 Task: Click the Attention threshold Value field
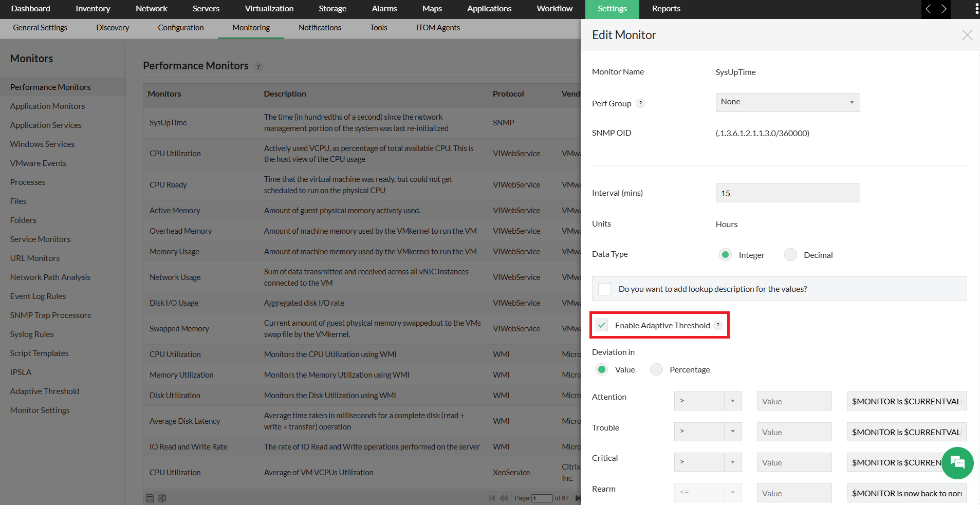point(794,401)
